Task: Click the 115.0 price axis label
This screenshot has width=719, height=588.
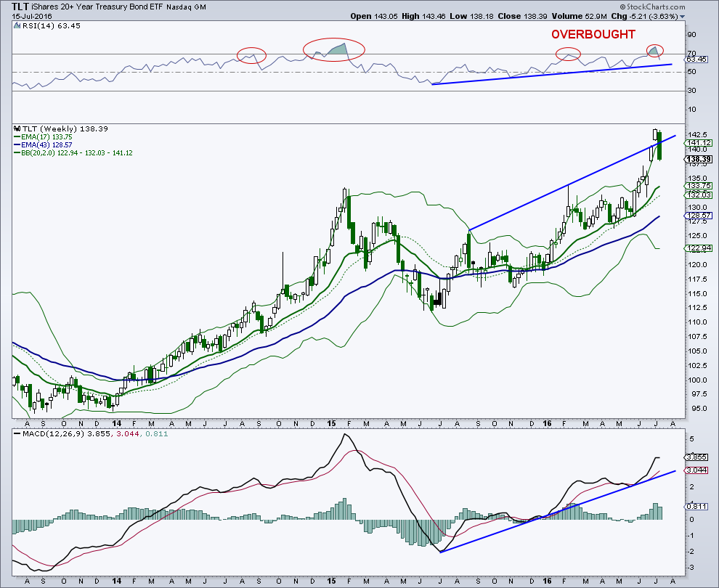Action: 697,294
